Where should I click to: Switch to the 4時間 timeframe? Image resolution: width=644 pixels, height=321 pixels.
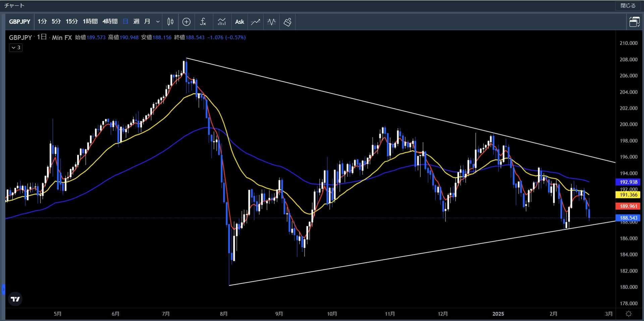pyautogui.click(x=110, y=22)
